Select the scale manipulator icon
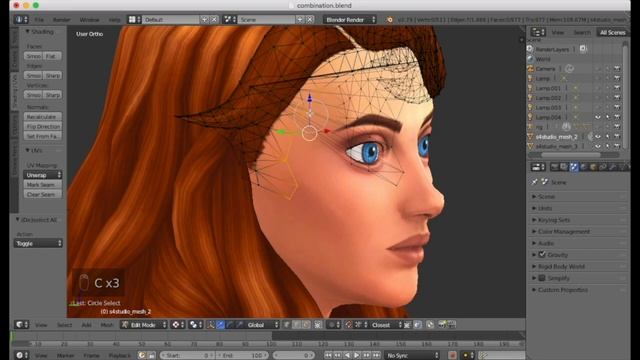This screenshot has width=640, height=360. pos(239,324)
